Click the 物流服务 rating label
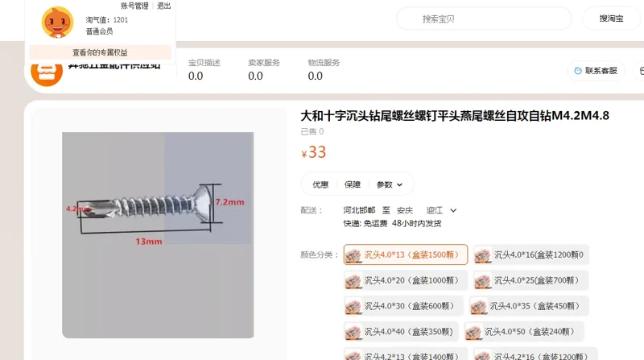Screen dimensions: 644x360 pos(324,63)
